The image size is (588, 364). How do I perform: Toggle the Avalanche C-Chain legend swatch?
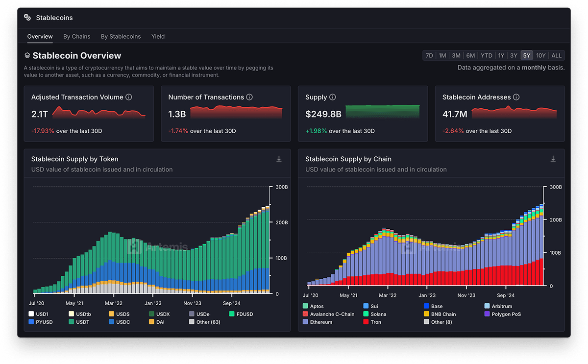(x=305, y=314)
